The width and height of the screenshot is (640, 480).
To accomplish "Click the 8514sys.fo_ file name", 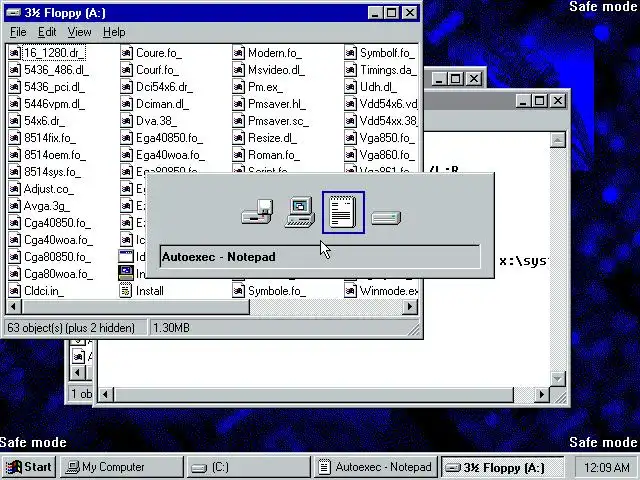I will (52, 172).
